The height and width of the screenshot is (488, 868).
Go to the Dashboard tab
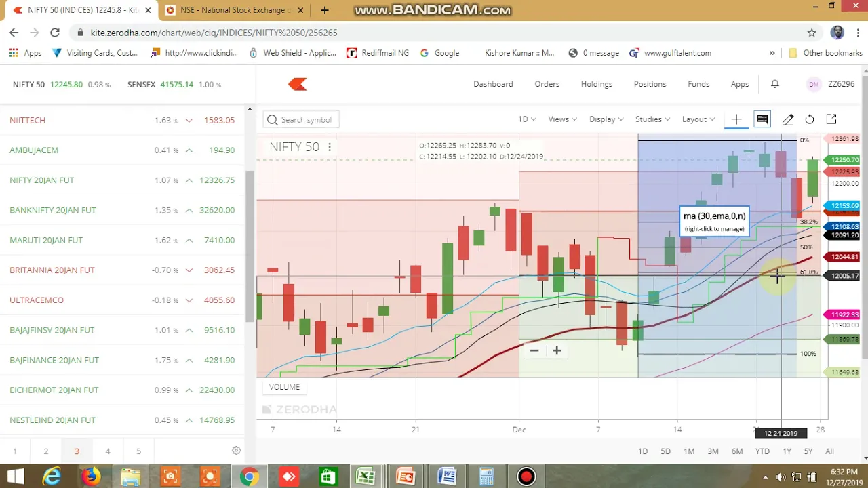click(x=493, y=84)
